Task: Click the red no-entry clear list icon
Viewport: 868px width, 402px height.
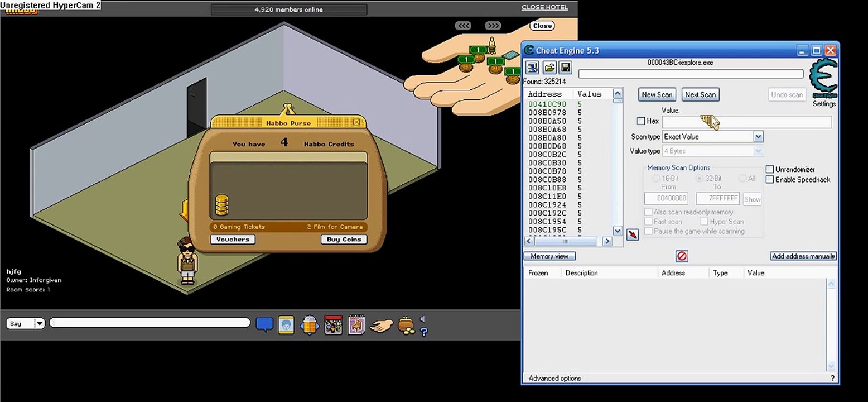Action: [682, 256]
